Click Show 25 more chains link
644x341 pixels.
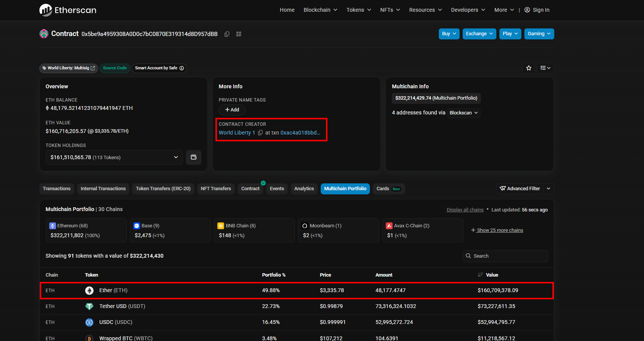click(x=497, y=230)
